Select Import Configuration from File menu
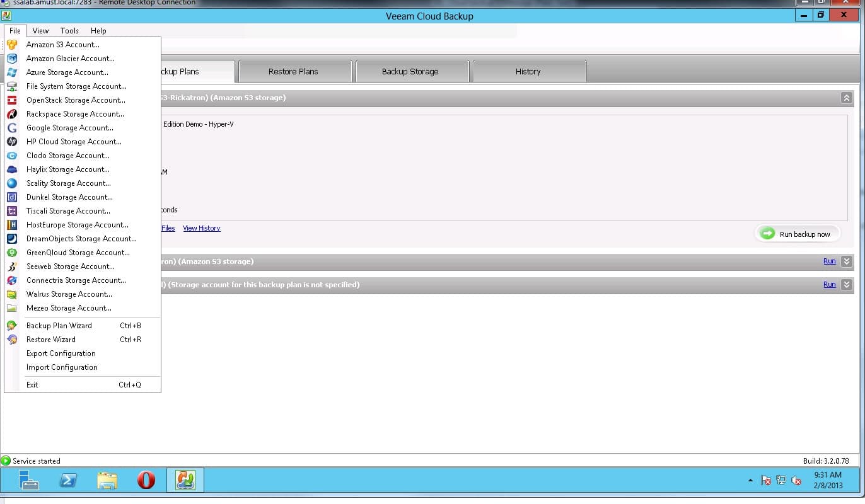The height and width of the screenshot is (504, 865). 83,367
